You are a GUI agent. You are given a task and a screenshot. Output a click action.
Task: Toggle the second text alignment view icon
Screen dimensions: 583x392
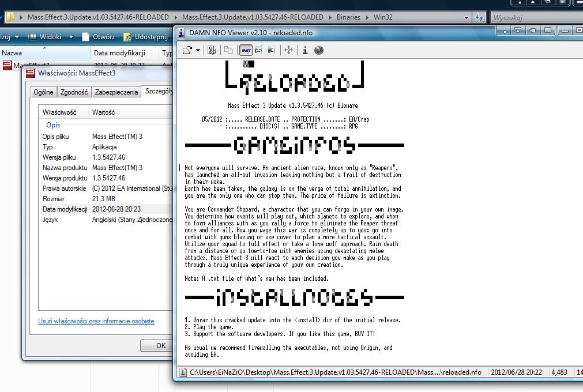click(258, 50)
